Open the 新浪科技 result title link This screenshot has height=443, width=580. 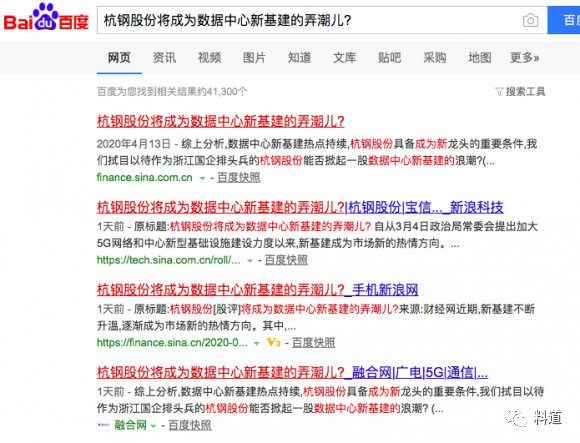tap(300, 207)
